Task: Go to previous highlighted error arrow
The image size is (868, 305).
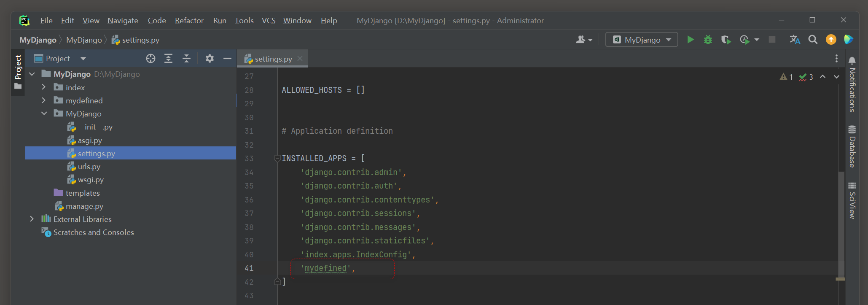Action: point(822,77)
